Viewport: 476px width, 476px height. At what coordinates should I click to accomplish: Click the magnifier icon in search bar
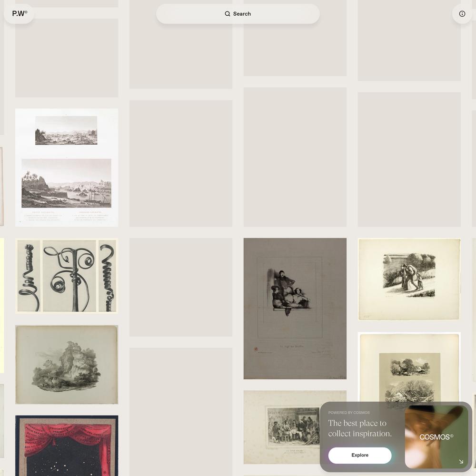click(228, 14)
